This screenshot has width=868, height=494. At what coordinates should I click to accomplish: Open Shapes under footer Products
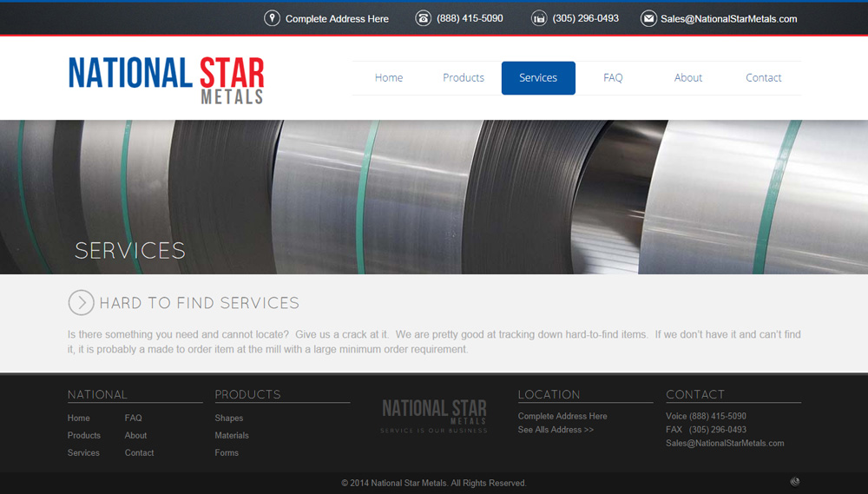[x=229, y=418]
